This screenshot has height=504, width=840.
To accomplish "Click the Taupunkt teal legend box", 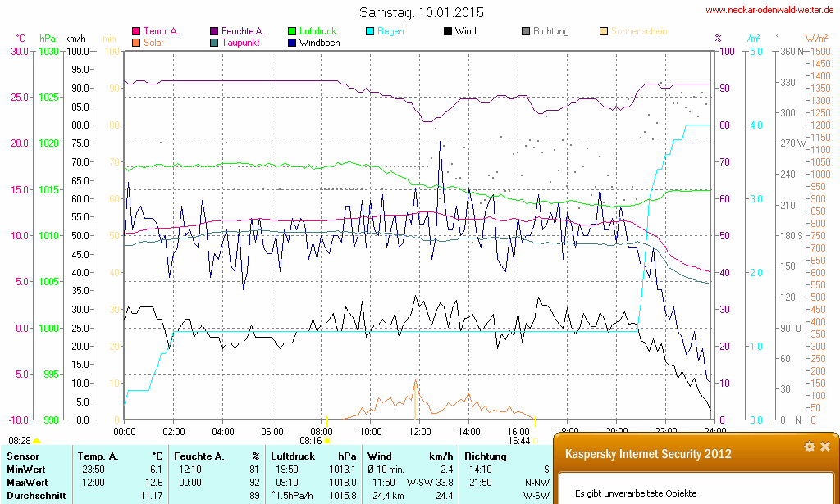I will 214,42.
